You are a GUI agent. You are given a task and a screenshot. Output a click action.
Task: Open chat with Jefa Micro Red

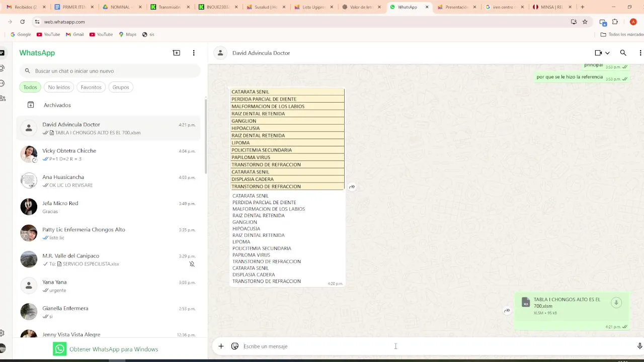[109, 207]
